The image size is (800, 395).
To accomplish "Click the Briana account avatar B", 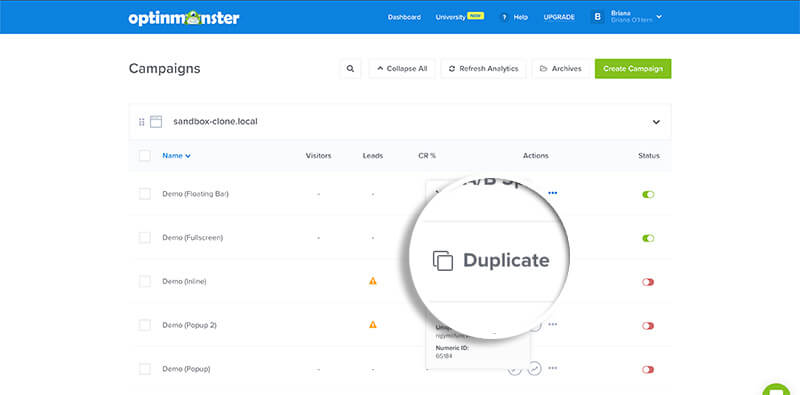I will click(x=597, y=17).
